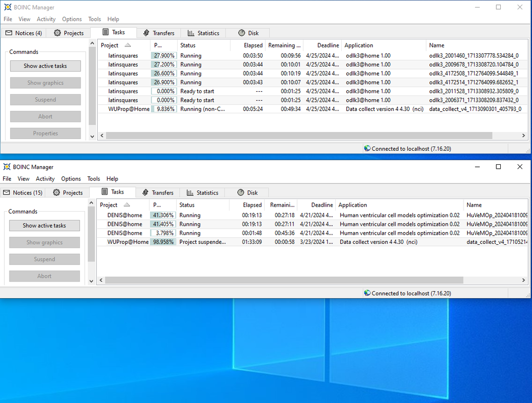
Task: Open Tools menu in bottom BOINC window
Action: [94, 179]
